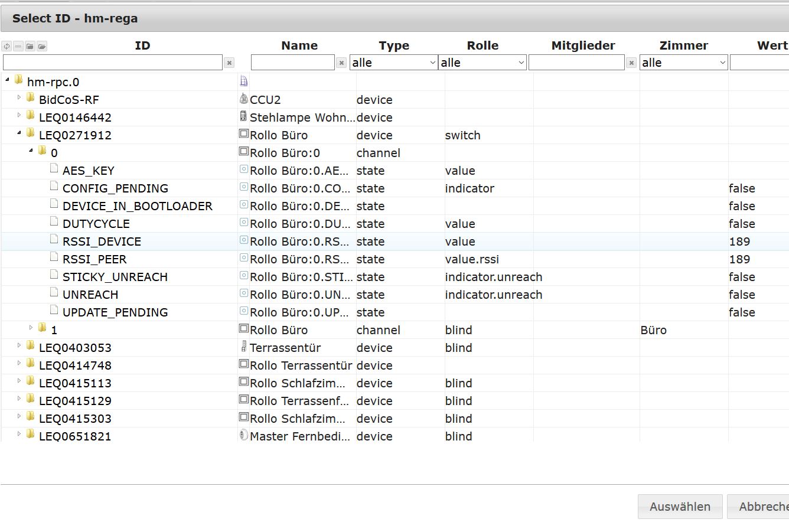Click expand all folders icon

42,46
